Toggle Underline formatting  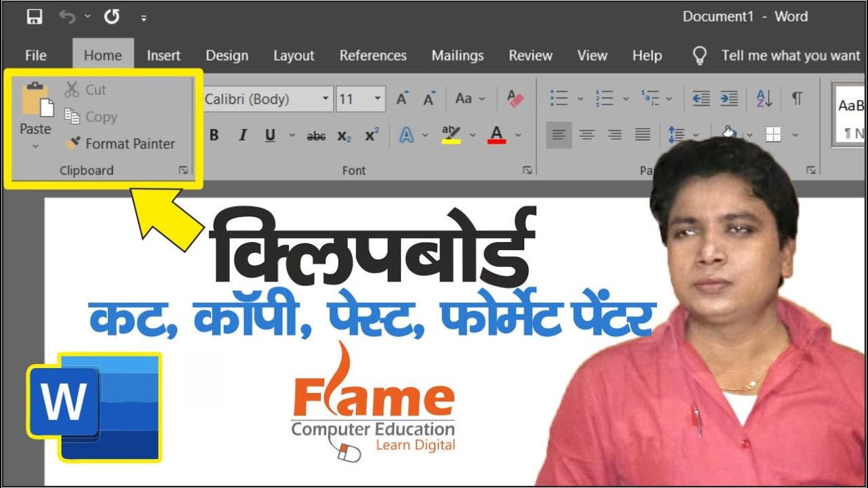coord(270,135)
